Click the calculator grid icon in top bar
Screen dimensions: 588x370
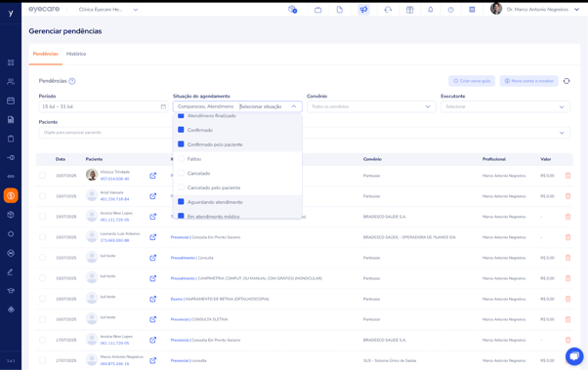tap(472, 10)
